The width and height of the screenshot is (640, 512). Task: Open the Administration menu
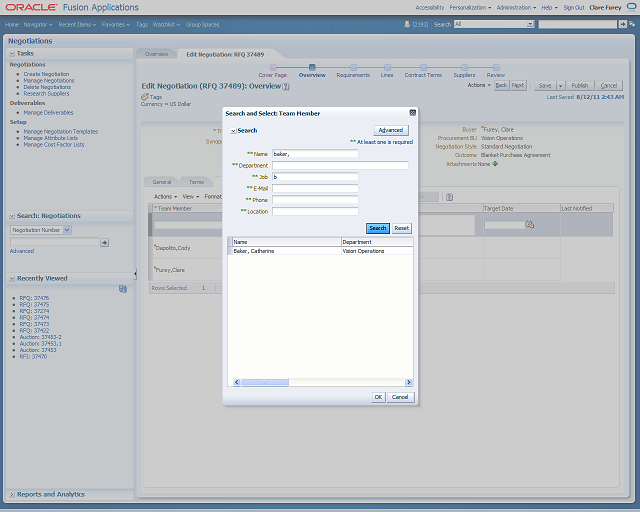516,7
